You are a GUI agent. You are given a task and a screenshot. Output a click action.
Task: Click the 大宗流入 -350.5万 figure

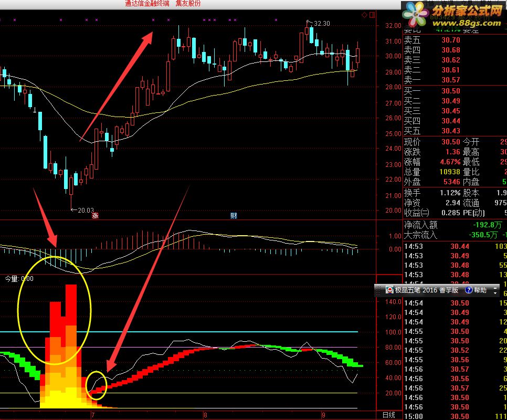(x=483, y=235)
